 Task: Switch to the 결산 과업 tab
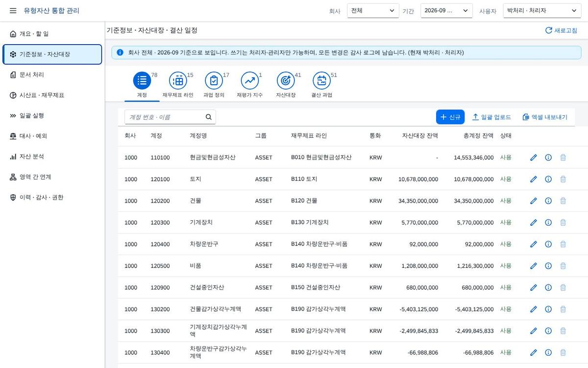pyautogui.click(x=321, y=85)
